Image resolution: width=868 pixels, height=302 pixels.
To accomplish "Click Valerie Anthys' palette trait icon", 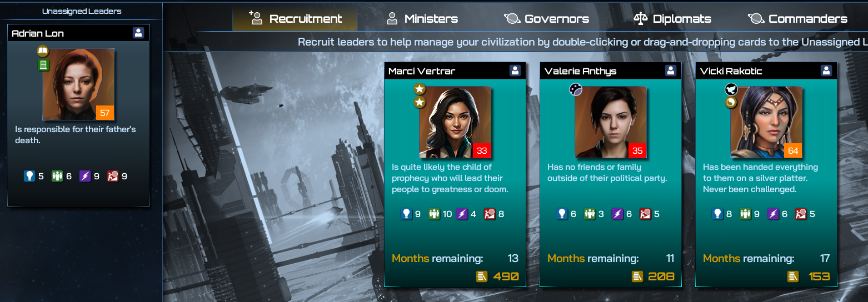I will (x=575, y=89).
